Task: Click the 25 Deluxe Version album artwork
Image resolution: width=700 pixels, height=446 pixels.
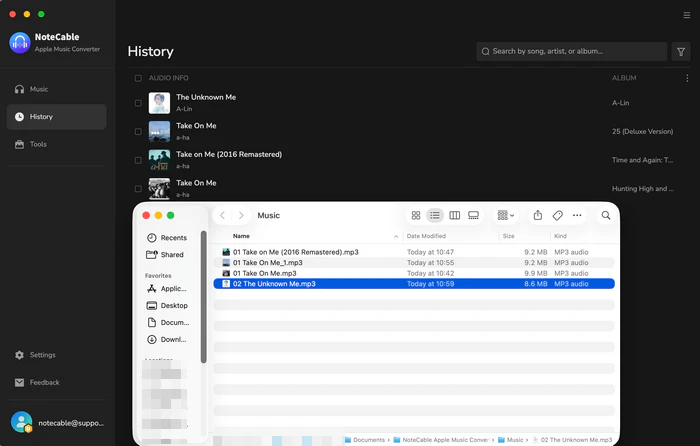Action: [159, 132]
